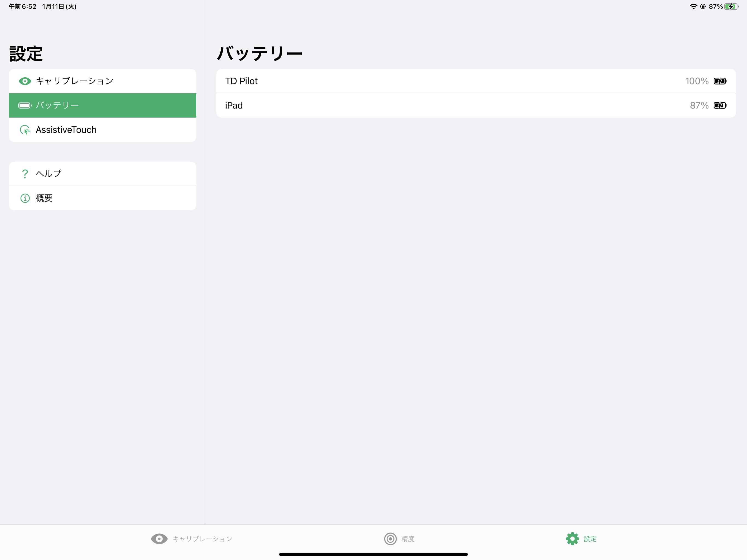Click the eye icon beside キャリブレーション in sidebar
The height and width of the screenshot is (560, 747).
click(25, 81)
